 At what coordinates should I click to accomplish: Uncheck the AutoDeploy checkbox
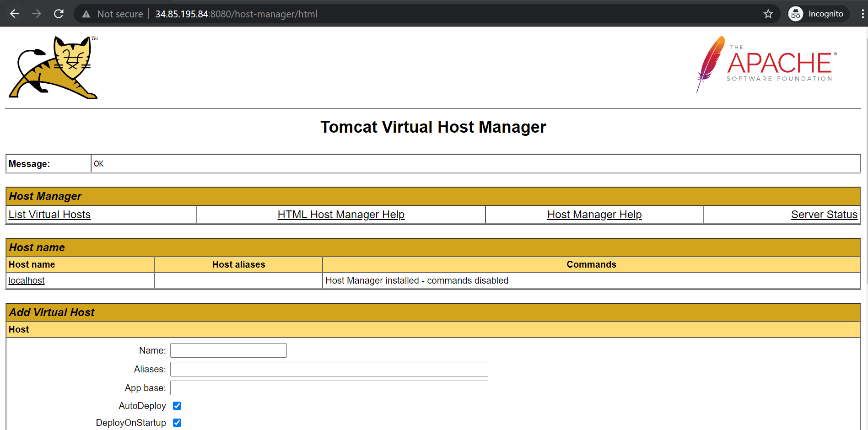tap(177, 406)
